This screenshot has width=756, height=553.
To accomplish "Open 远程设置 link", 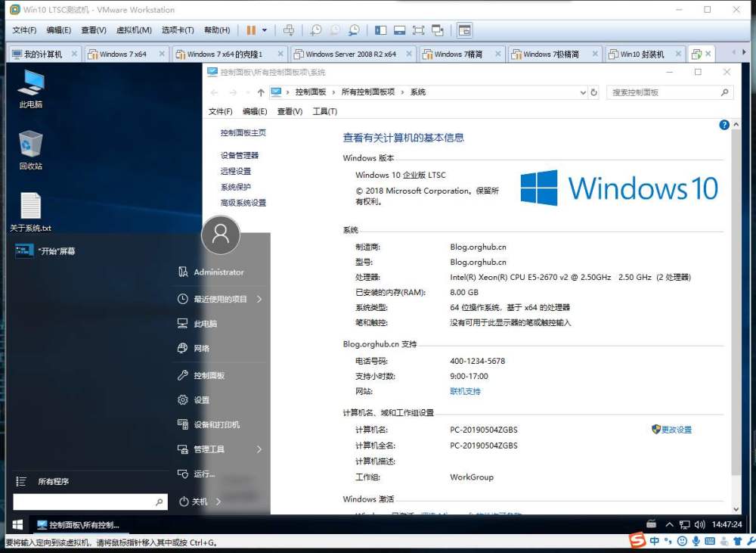I will pos(236,171).
